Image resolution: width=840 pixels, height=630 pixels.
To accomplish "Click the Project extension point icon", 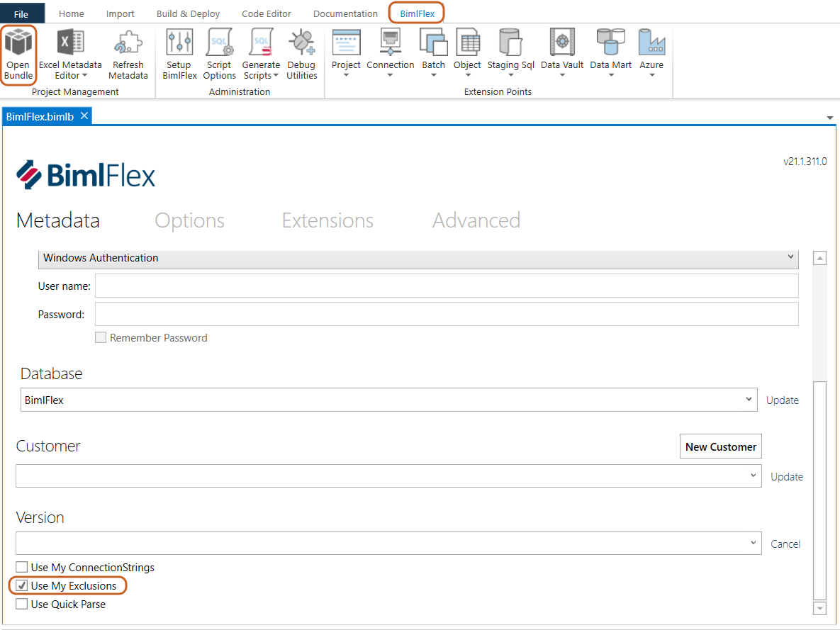I will pyautogui.click(x=346, y=43).
